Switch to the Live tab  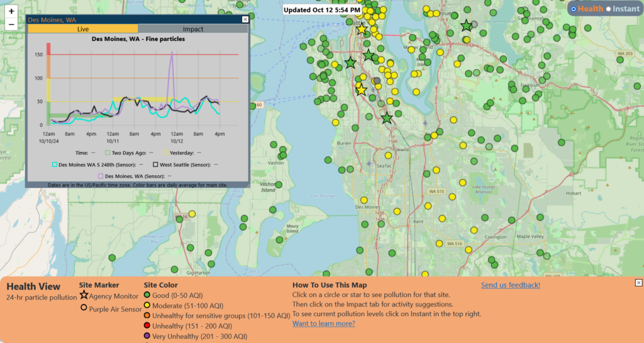82,29
